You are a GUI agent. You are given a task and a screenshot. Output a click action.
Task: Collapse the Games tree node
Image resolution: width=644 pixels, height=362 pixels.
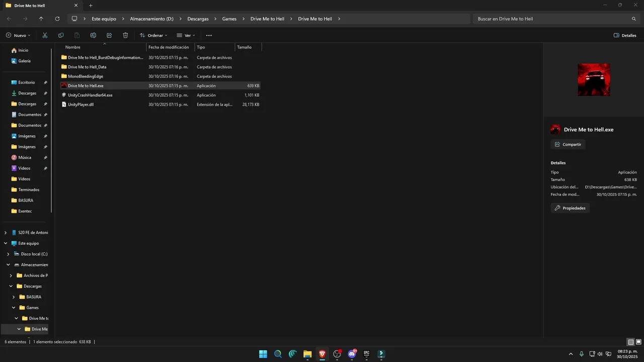point(14,308)
